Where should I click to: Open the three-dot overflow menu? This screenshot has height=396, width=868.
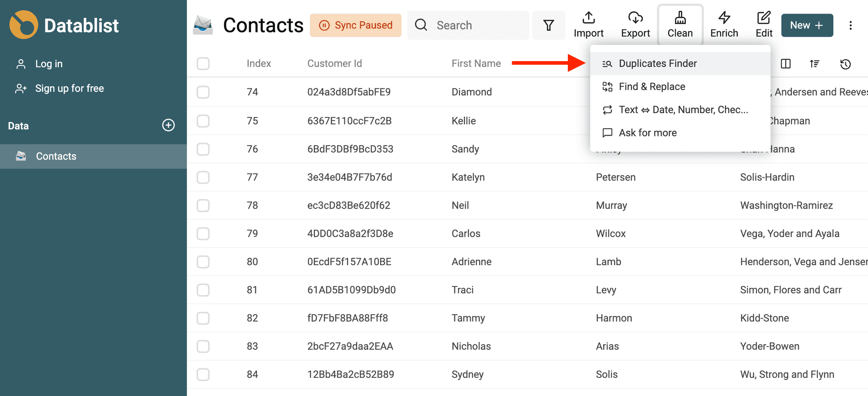851,25
